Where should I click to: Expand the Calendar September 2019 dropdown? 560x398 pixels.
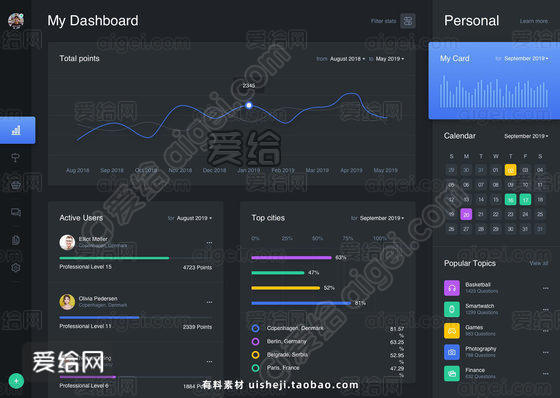pyautogui.click(x=526, y=136)
